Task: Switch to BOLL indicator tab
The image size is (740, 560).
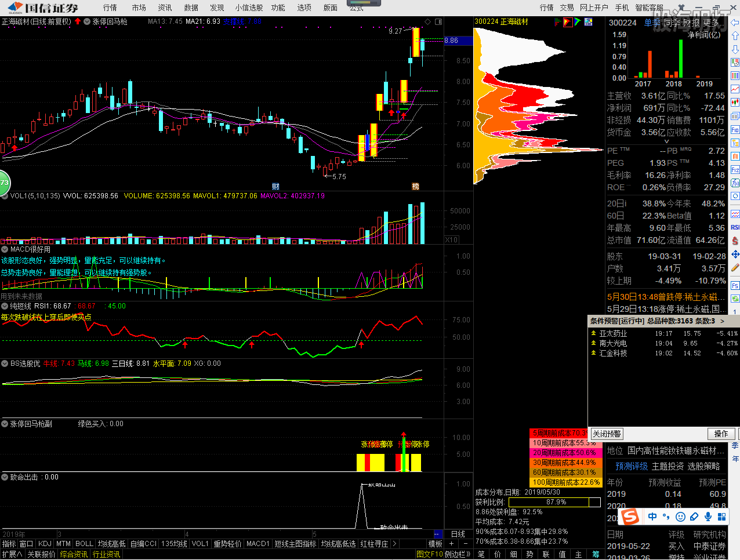Action: pos(84,544)
